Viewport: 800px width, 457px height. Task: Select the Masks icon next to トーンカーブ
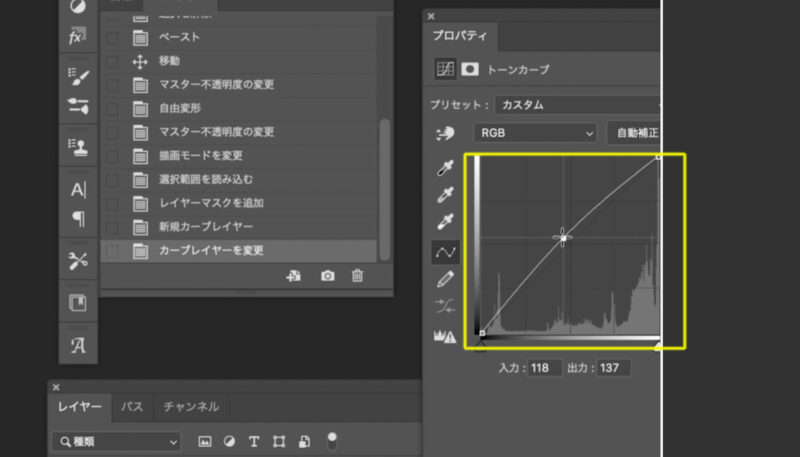point(470,69)
